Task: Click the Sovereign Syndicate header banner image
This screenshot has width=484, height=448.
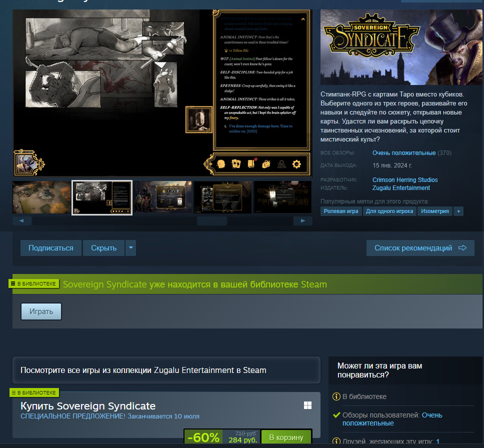Action: (401, 47)
